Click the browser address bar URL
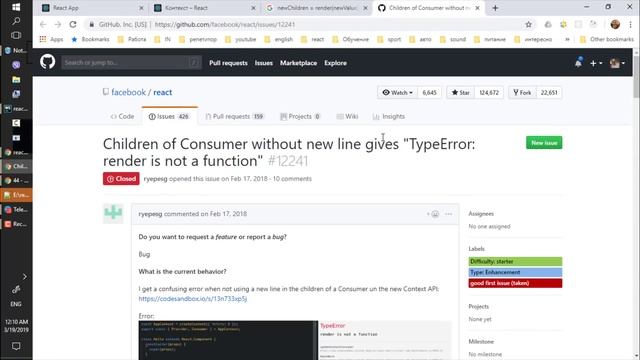 (224, 24)
